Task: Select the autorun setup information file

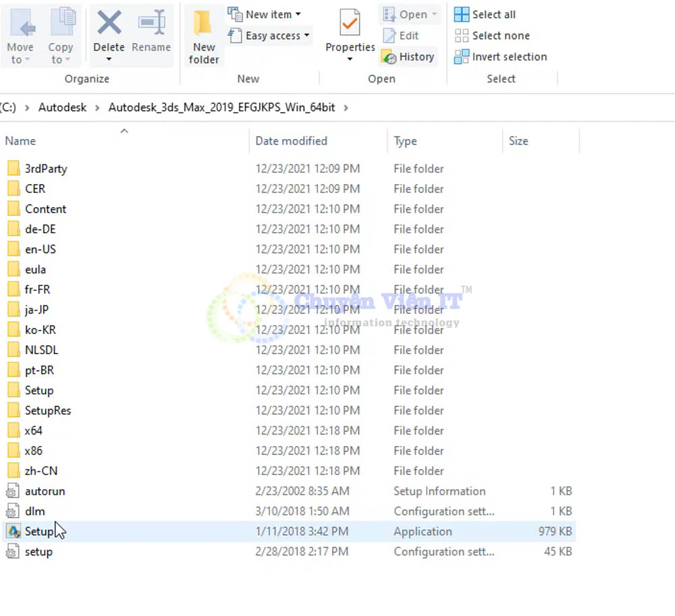Action: pos(45,491)
